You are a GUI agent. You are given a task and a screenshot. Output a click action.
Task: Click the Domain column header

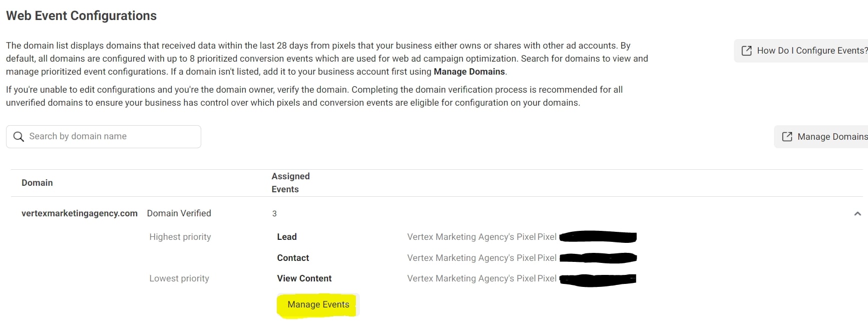tap(37, 183)
